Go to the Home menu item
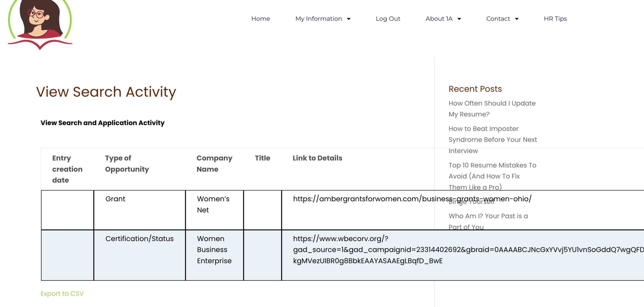This screenshot has height=307, width=644. pyautogui.click(x=260, y=19)
